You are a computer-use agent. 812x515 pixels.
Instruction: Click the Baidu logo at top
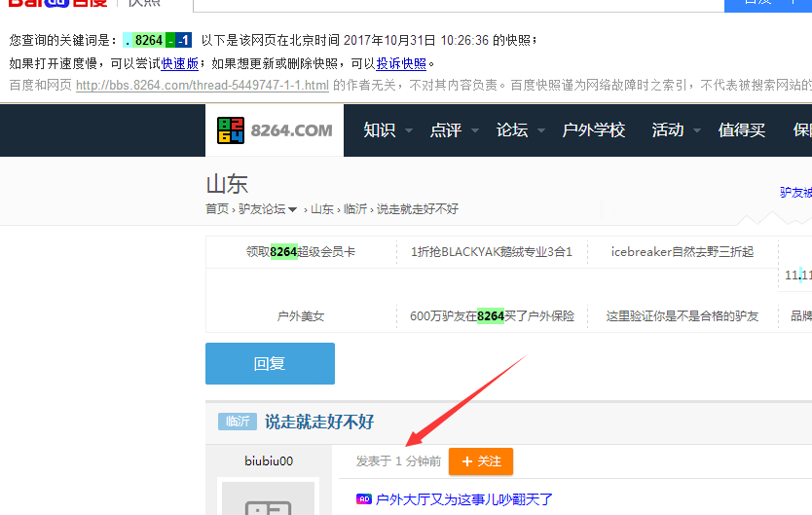tap(58, 3)
